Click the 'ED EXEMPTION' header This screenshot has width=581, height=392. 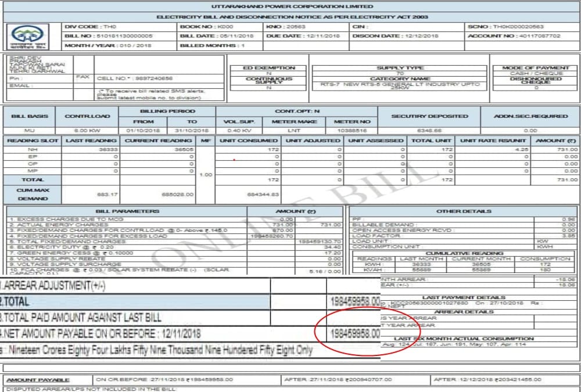(268, 68)
